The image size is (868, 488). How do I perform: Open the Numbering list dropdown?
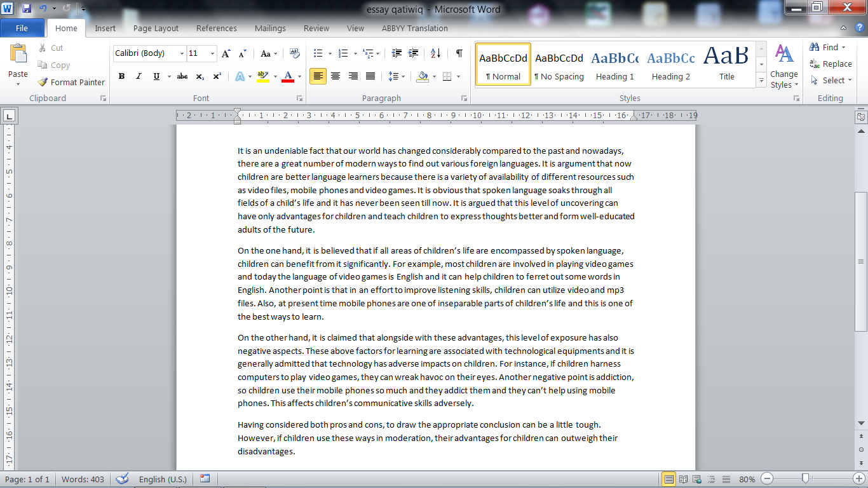pyautogui.click(x=355, y=53)
